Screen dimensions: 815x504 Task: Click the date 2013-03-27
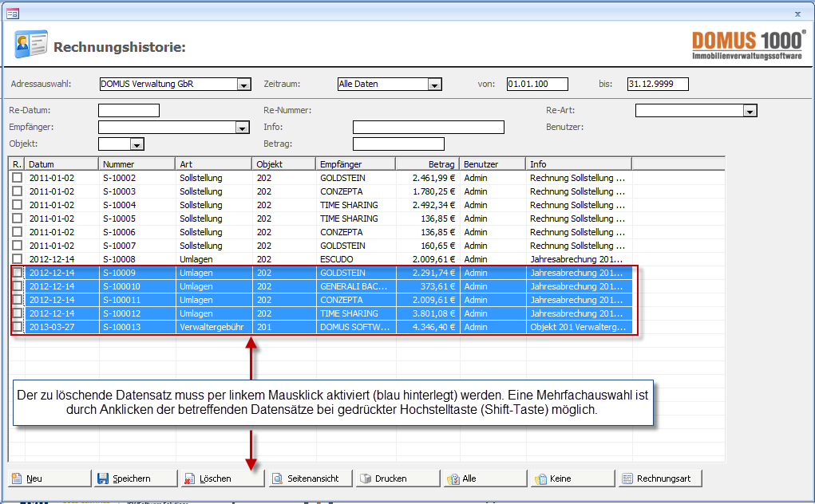pos(52,327)
